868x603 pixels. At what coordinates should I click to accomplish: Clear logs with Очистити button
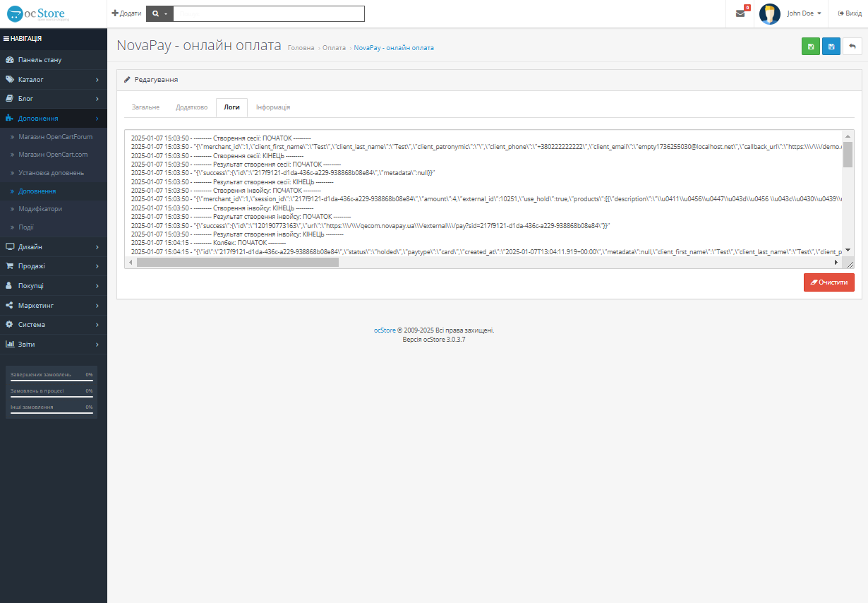coord(829,282)
